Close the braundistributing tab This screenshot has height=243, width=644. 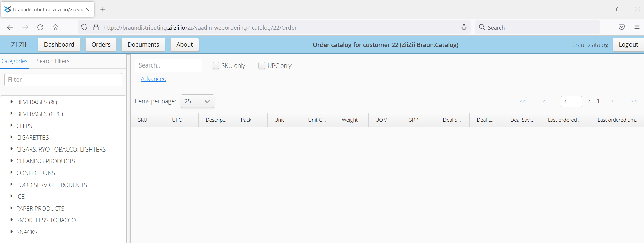[x=87, y=9]
